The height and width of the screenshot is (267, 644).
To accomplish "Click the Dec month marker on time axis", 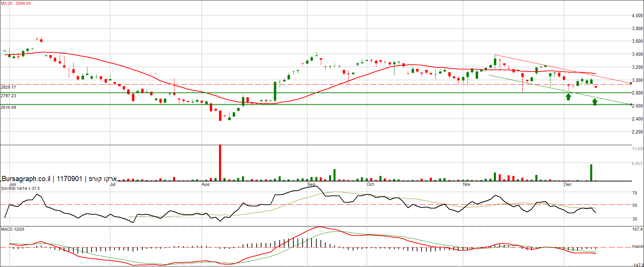I will [x=568, y=185].
